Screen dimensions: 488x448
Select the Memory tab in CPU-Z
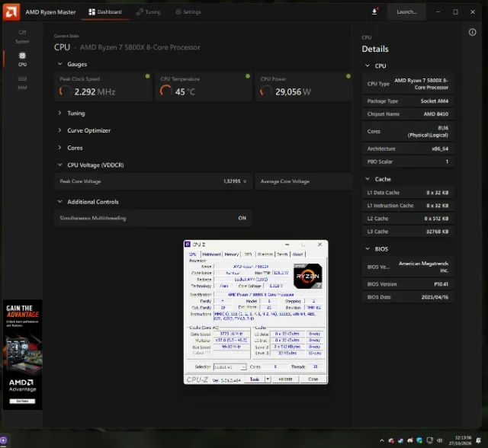tap(232, 254)
